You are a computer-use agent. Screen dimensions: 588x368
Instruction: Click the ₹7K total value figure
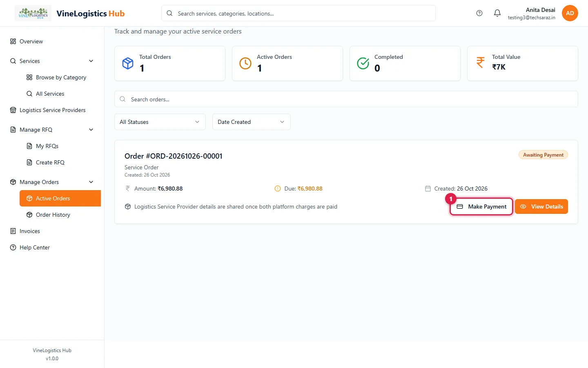(x=499, y=67)
